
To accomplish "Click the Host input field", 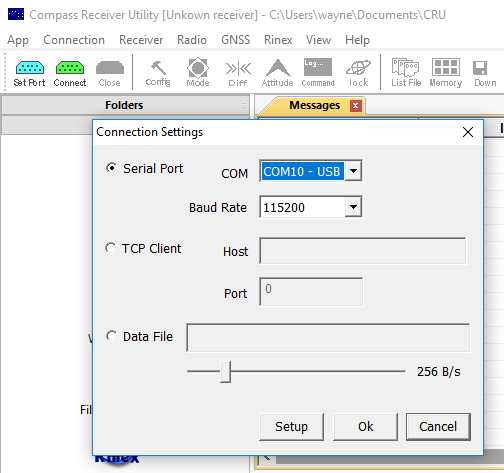I will pos(363,251).
